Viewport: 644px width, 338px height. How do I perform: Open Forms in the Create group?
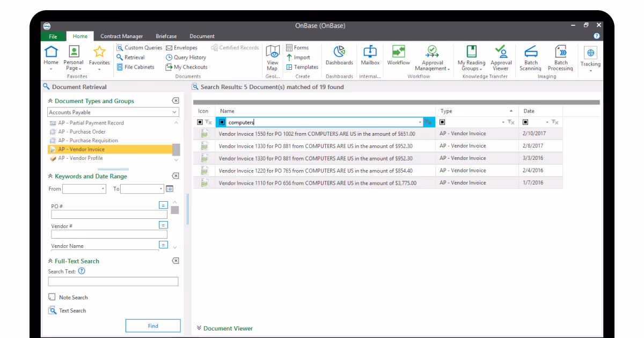297,48
